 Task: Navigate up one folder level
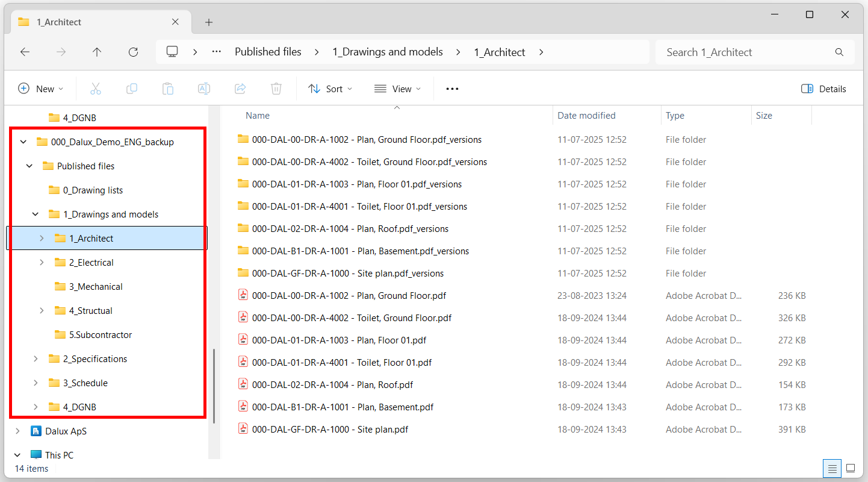[97, 52]
